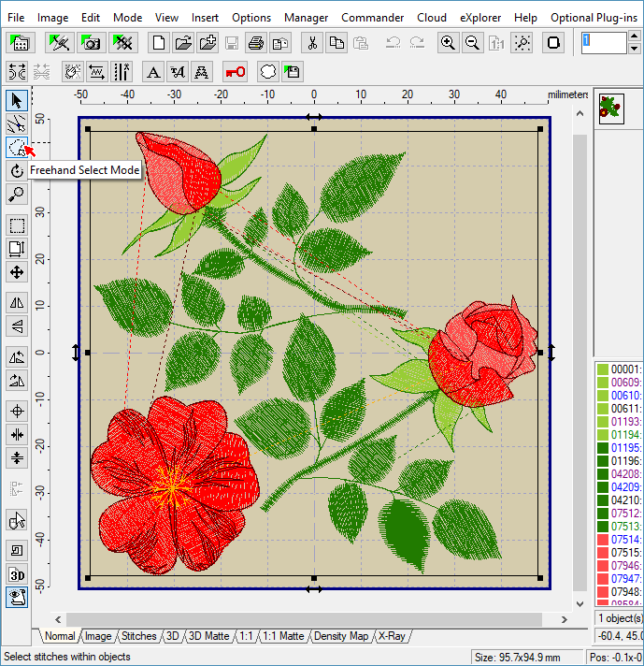Click the Zoom In toolbar icon
Screen dimensions: 644x666
pyautogui.click(x=449, y=43)
